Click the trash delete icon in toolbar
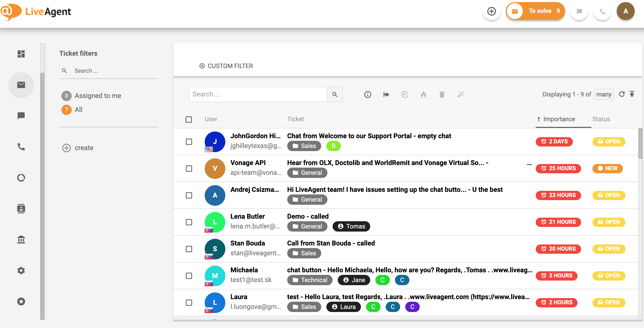 coord(442,95)
